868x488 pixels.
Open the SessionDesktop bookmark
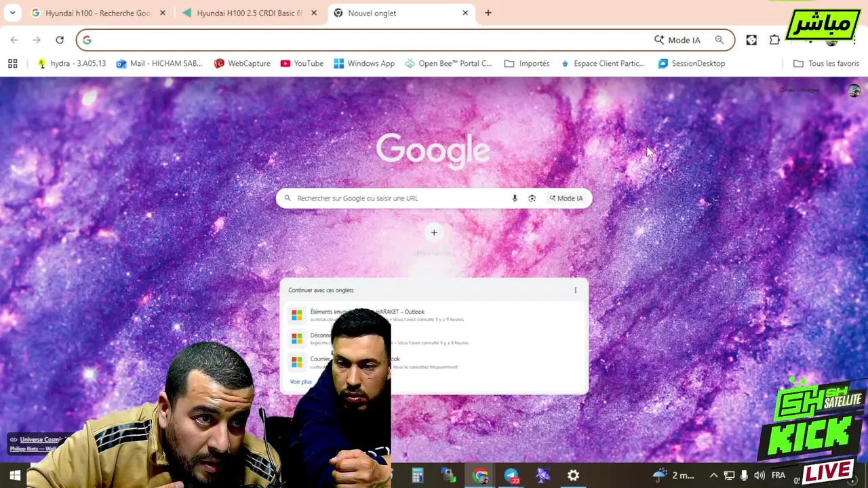[692, 64]
